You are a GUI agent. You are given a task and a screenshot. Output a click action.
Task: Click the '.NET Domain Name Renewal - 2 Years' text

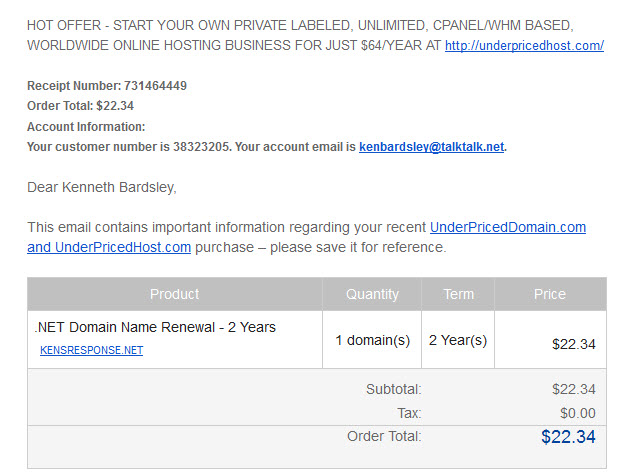pos(155,327)
